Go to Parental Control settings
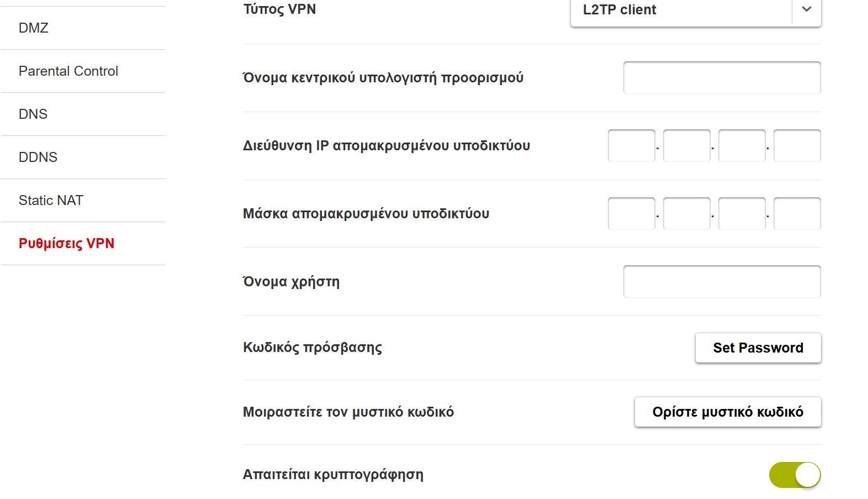 68,71
